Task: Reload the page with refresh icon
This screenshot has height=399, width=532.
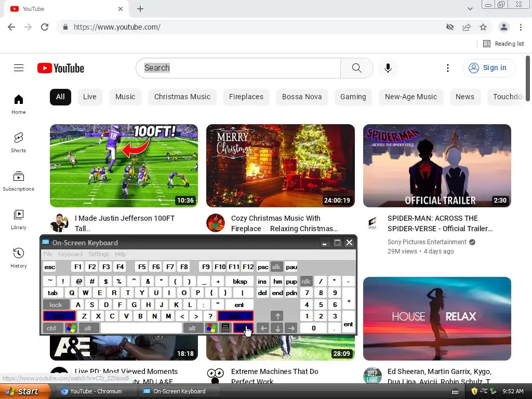Action: pos(45,27)
